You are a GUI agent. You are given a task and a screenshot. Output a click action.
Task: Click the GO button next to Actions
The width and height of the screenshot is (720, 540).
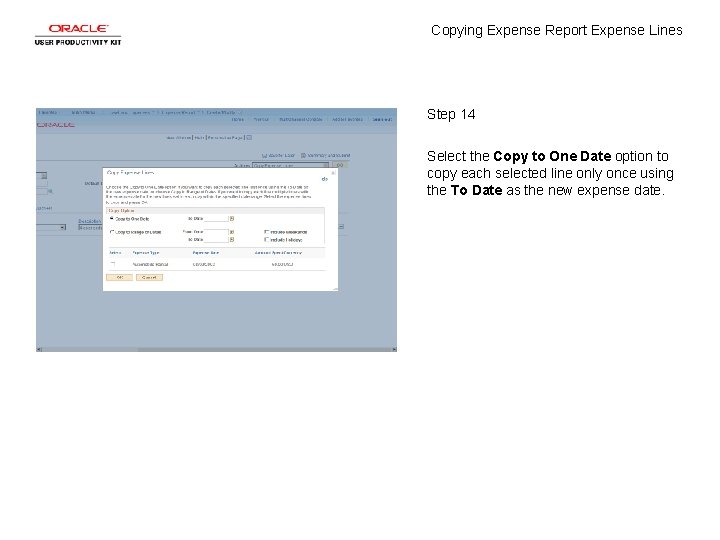(340, 165)
